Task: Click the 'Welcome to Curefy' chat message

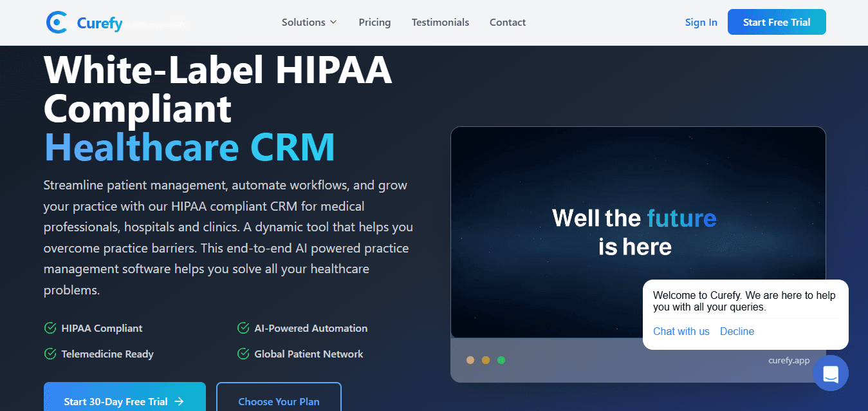Action: (744, 301)
